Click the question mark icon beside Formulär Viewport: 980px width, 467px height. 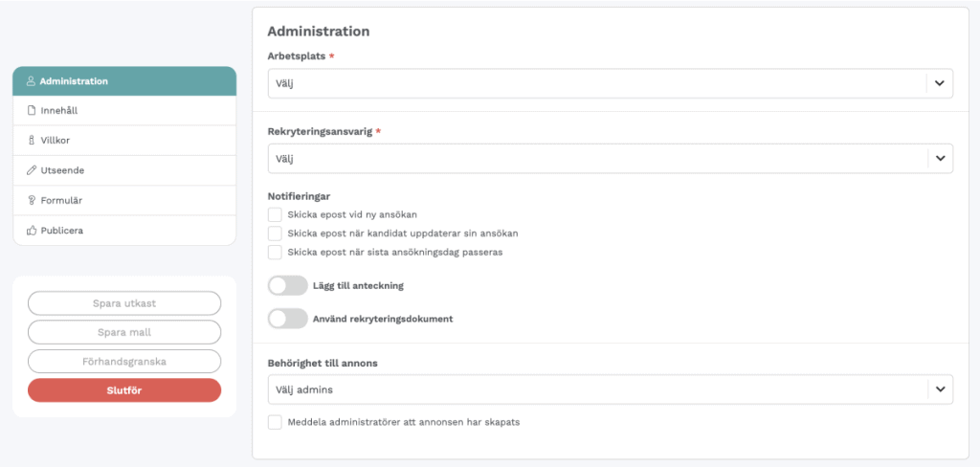(x=32, y=201)
